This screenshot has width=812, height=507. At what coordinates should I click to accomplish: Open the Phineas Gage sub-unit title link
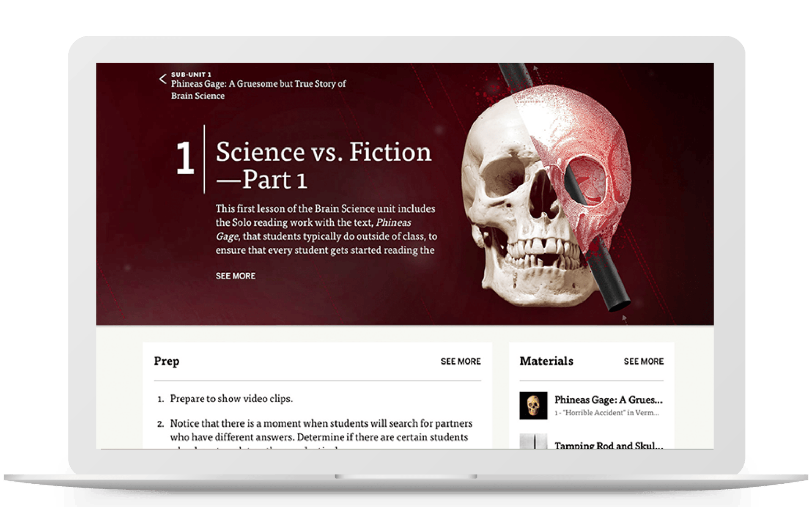coord(258,90)
